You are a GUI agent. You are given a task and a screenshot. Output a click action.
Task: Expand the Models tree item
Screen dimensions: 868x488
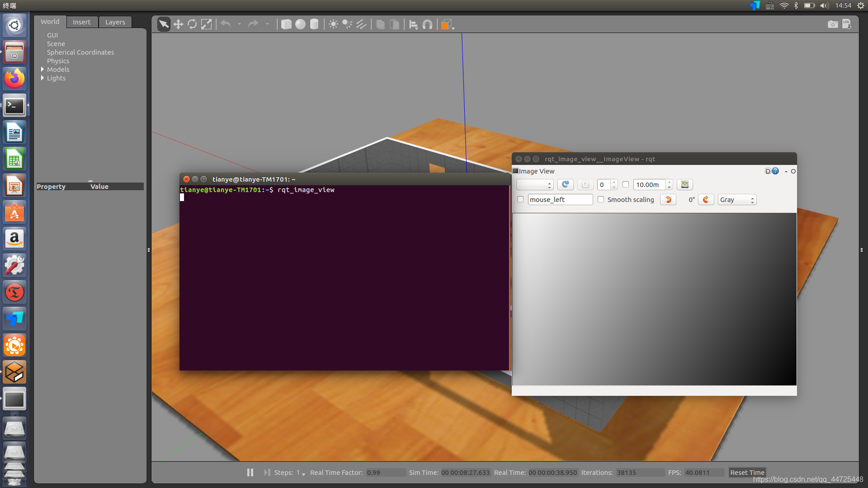pos(42,69)
